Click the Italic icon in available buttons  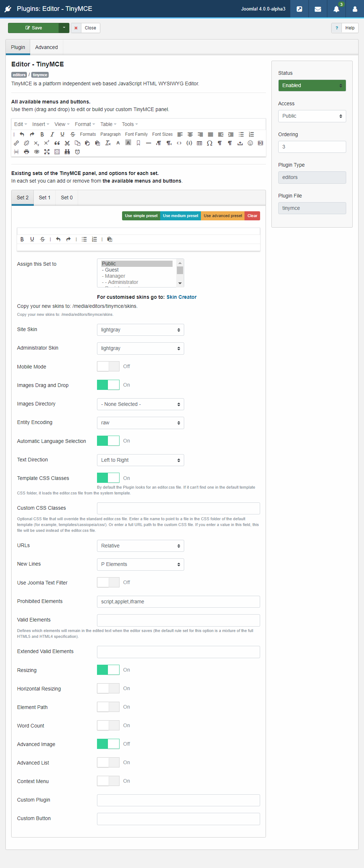point(52,134)
